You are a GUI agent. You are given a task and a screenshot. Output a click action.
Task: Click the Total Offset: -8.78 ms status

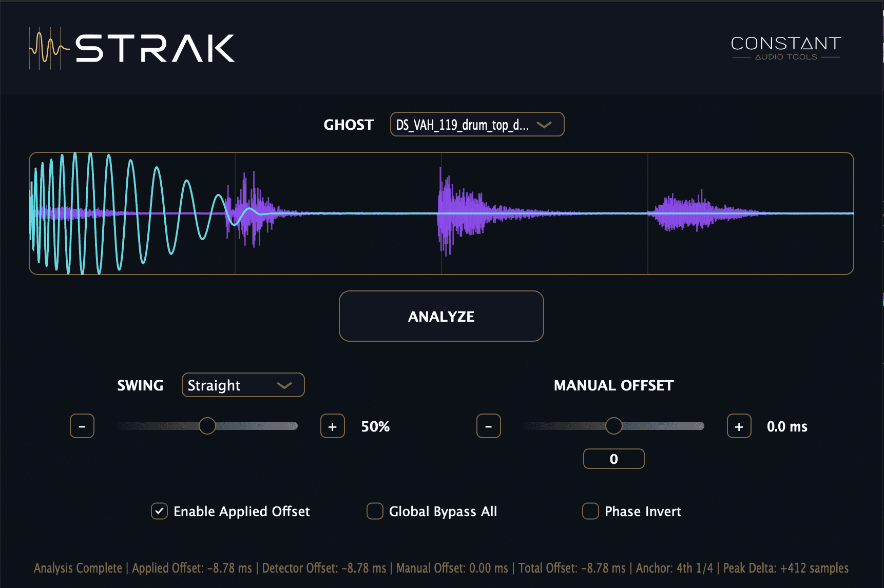tap(572, 568)
